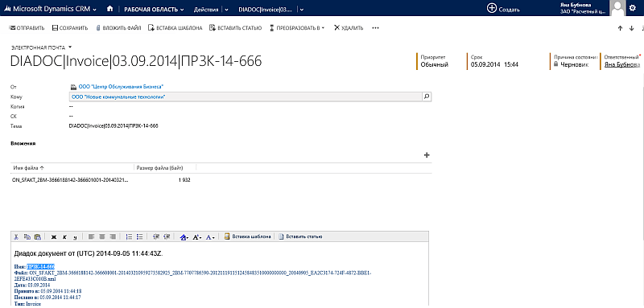Screen dimensions: 644x308
Task: Align text right in editor
Action: (x=112, y=236)
